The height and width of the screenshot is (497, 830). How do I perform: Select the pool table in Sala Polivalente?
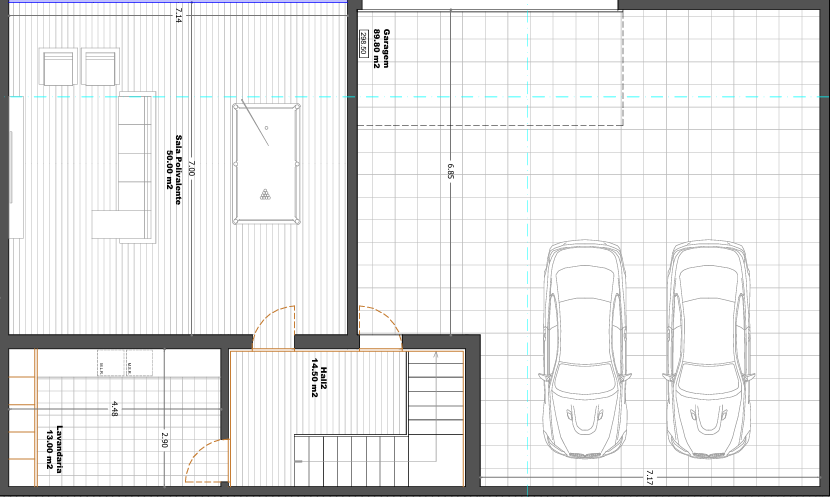267,163
